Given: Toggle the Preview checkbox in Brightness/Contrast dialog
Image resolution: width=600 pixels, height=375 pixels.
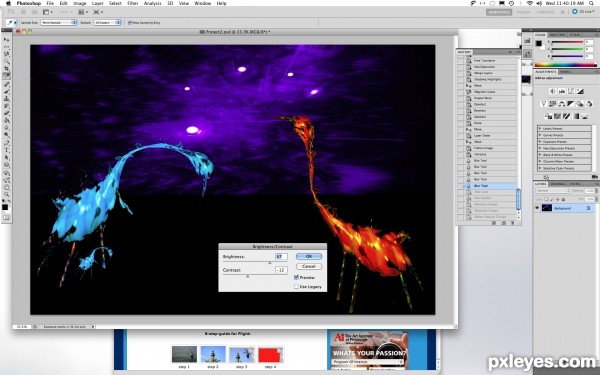Looking at the screenshot, I should tap(296, 277).
